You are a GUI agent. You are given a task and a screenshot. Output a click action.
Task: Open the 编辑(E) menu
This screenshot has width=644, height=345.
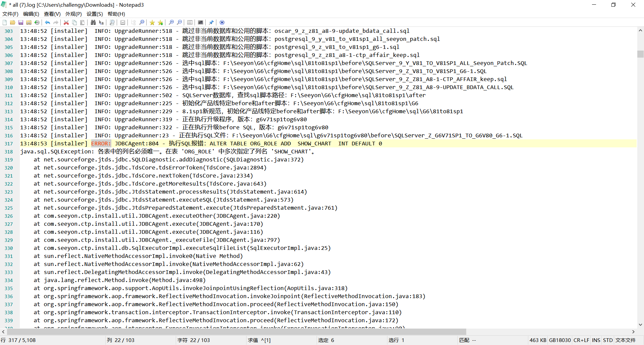31,14
